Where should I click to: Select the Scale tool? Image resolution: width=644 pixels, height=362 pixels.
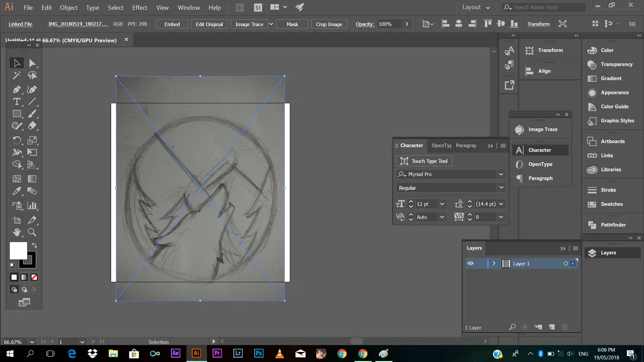click(x=32, y=140)
